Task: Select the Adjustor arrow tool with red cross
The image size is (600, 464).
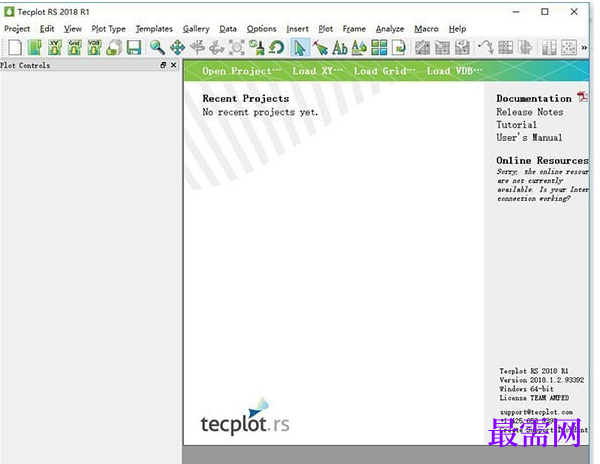Action: point(320,48)
